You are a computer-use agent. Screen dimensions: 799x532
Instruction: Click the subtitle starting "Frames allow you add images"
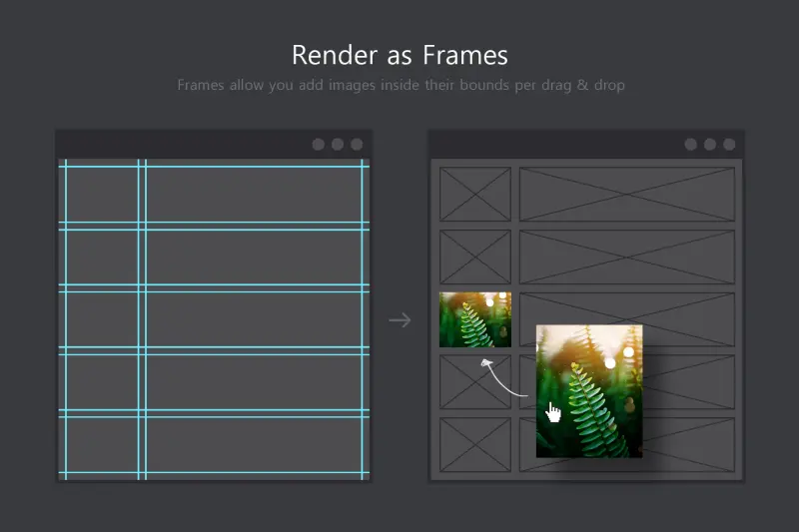tap(400, 85)
